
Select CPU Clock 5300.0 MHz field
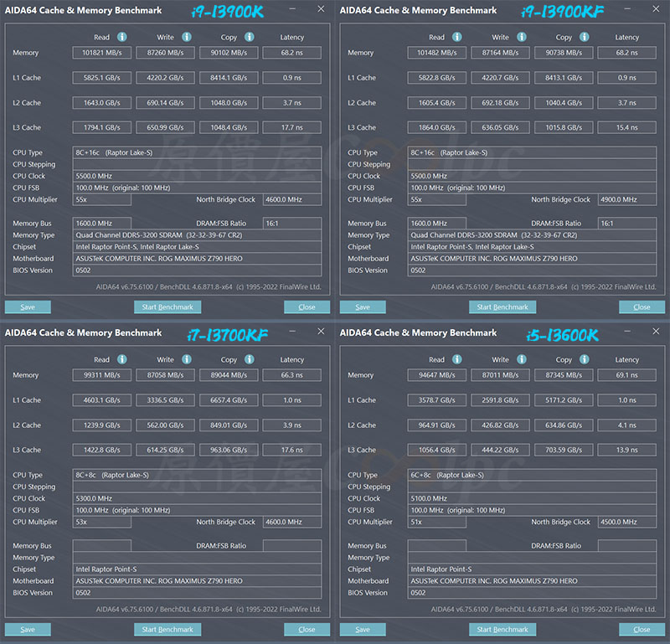click(197, 498)
